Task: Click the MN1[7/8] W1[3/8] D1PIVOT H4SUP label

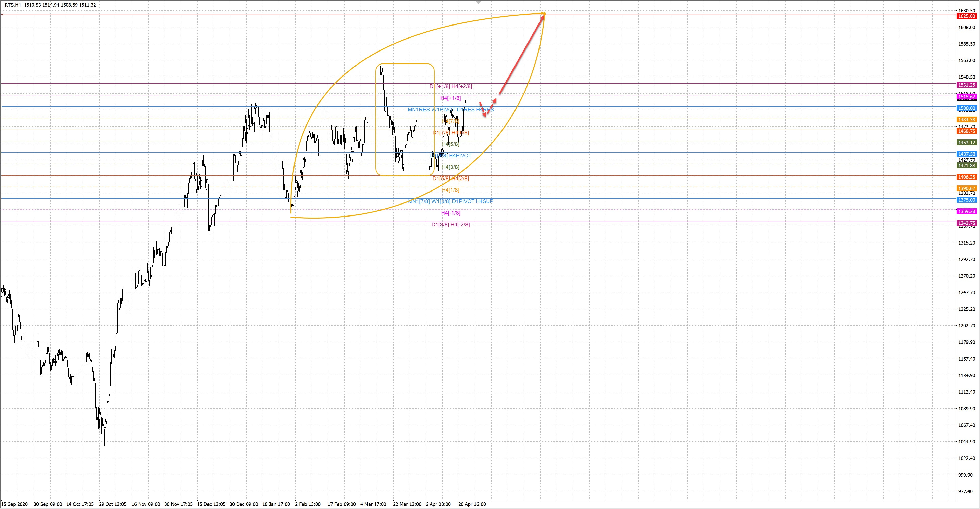Action: [450, 201]
